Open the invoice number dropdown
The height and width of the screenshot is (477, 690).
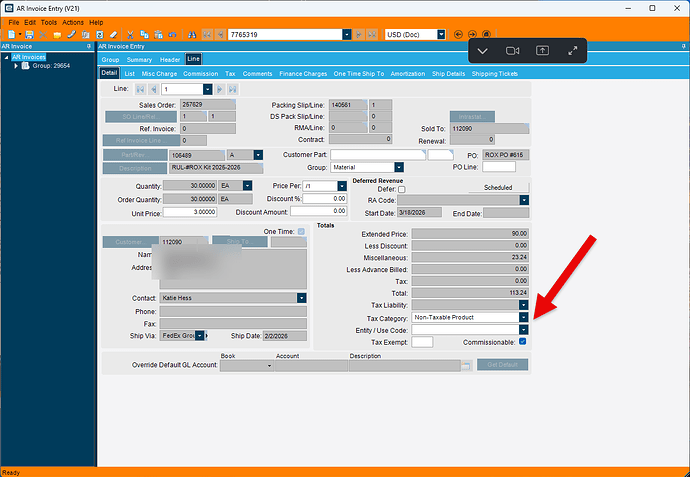click(347, 34)
